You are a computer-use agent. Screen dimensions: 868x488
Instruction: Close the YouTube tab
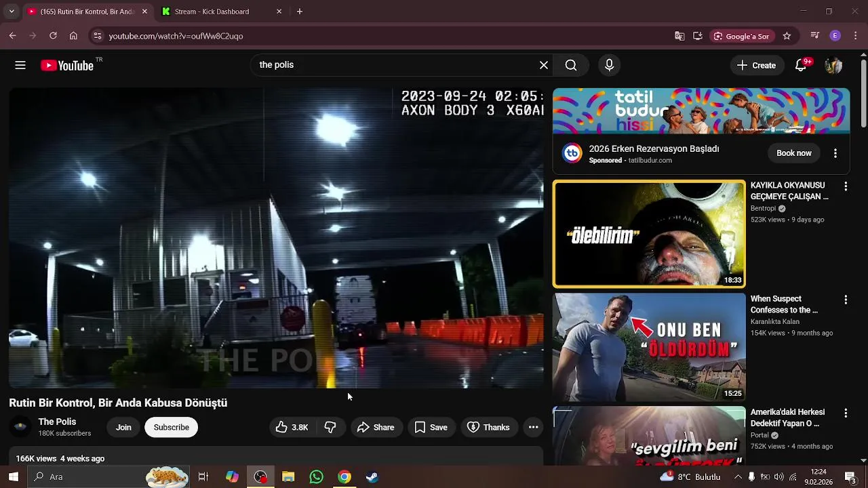tap(144, 12)
